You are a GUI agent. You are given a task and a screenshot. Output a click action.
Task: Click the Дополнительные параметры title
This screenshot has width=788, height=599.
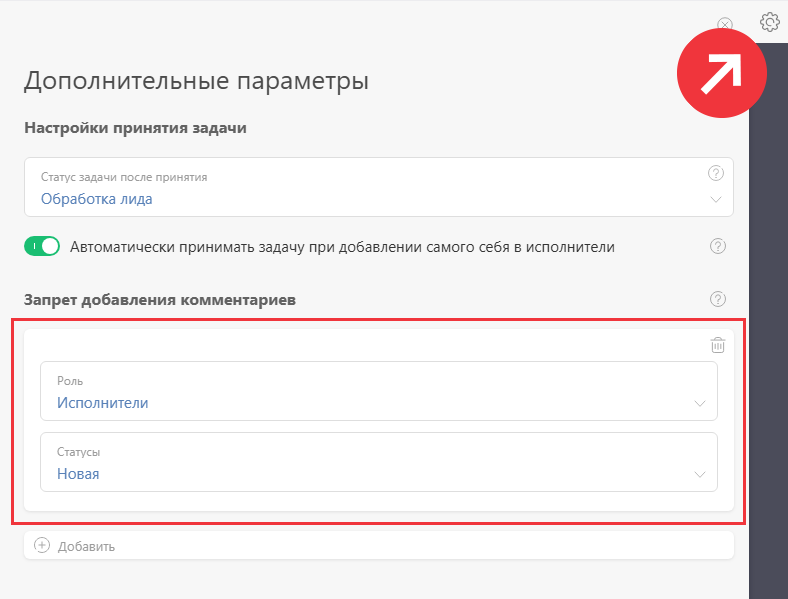coord(196,80)
